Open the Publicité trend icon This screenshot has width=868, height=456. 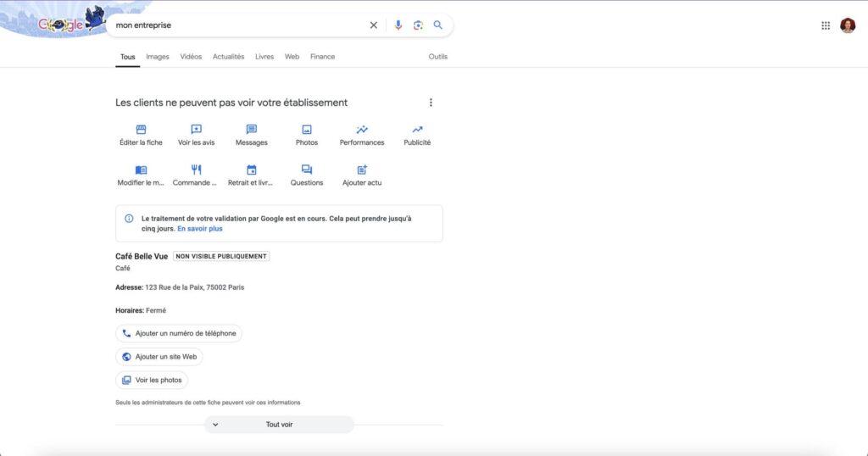pos(417,130)
